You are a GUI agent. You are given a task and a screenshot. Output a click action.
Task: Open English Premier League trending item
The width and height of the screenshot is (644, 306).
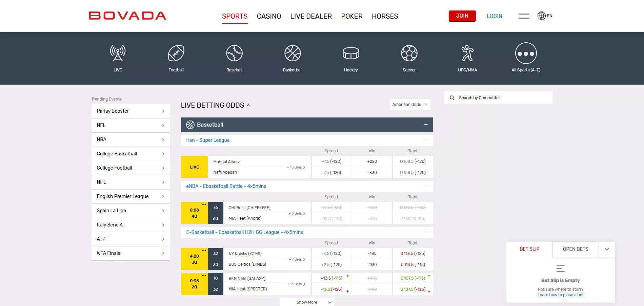130,196
